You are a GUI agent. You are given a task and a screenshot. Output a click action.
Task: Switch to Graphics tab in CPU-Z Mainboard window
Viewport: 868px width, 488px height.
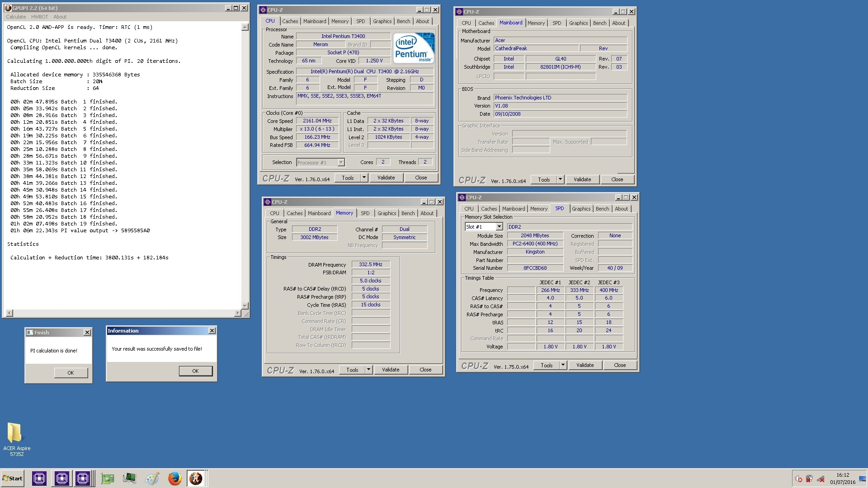click(x=578, y=23)
